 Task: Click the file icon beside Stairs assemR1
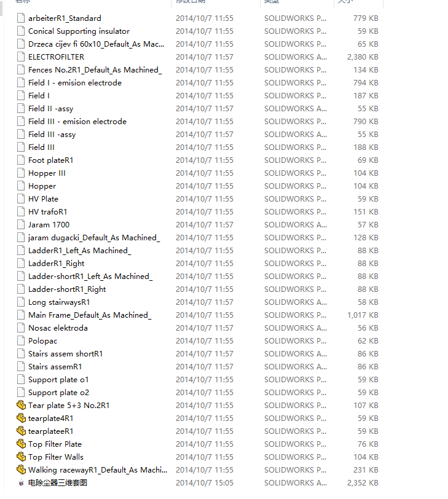coord(21,367)
